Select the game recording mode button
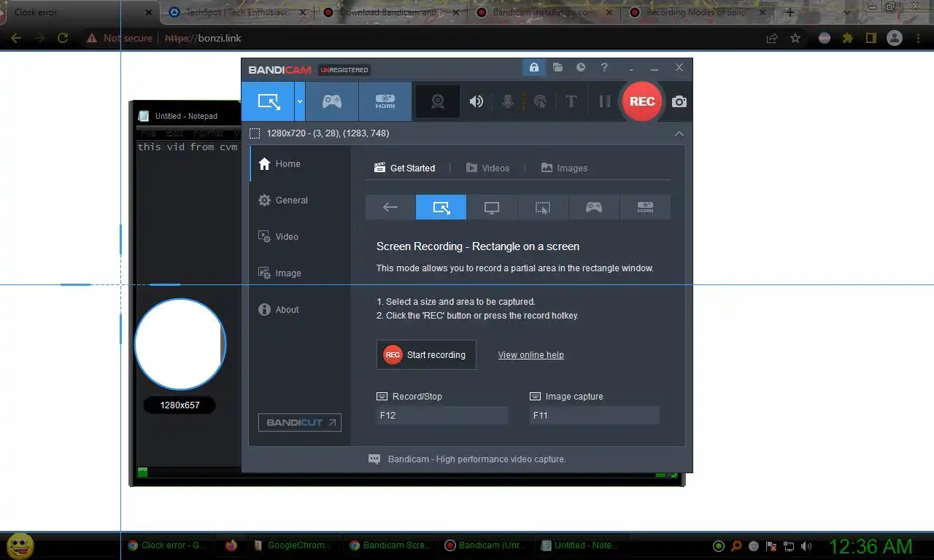 click(332, 101)
